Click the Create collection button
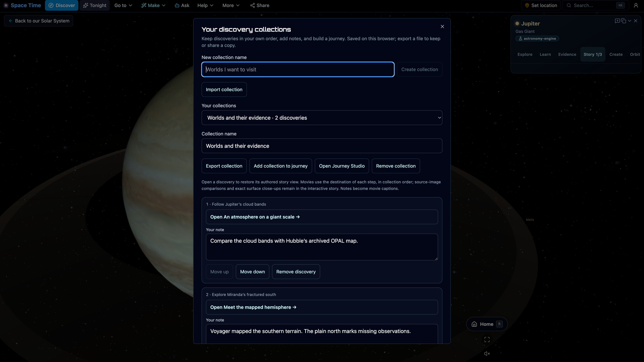Image resolution: width=644 pixels, height=362 pixels. click(420, 69)
